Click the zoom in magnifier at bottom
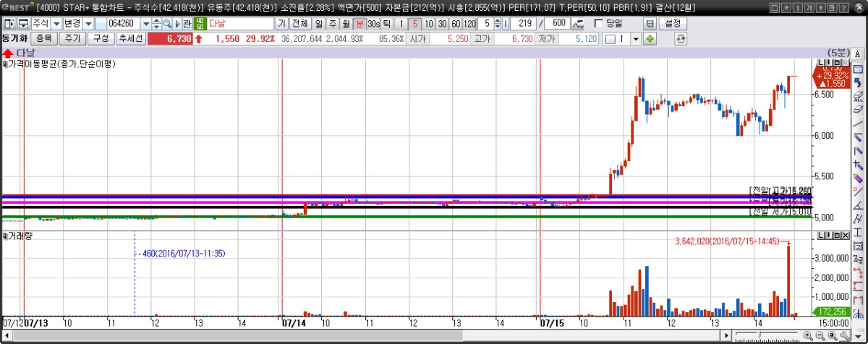868x344 pixels. 807,335
